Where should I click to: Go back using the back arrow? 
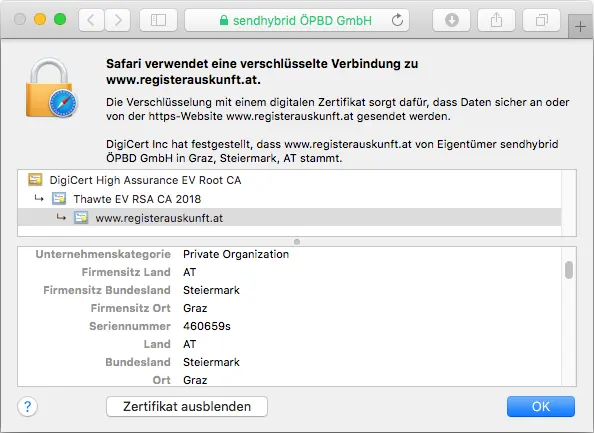pos(91,20)
